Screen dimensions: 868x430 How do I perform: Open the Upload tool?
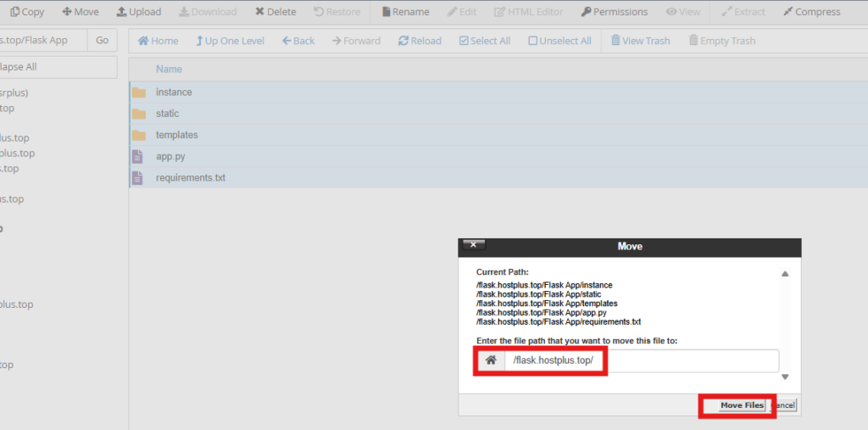139,12
